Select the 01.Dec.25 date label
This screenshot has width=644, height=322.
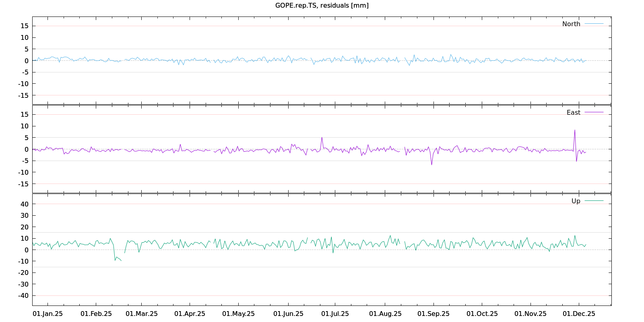[579, 314]
